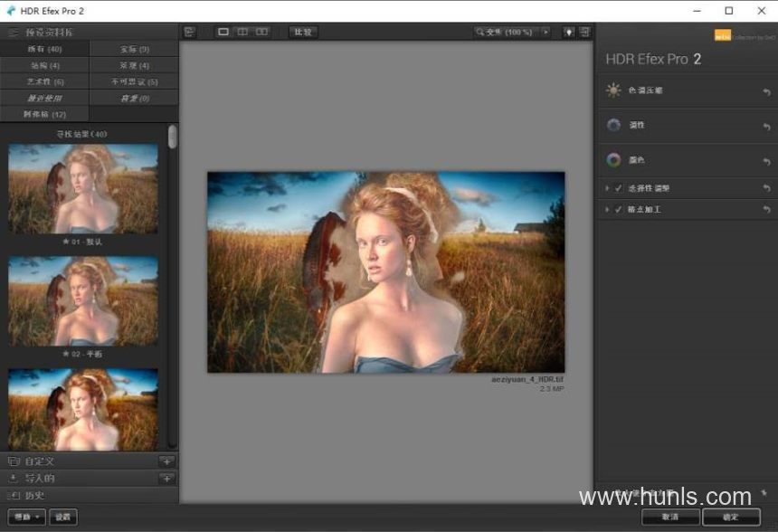
Task: Click the file name aeziyuan_4_HDR.tif
Action: point(527,379)
